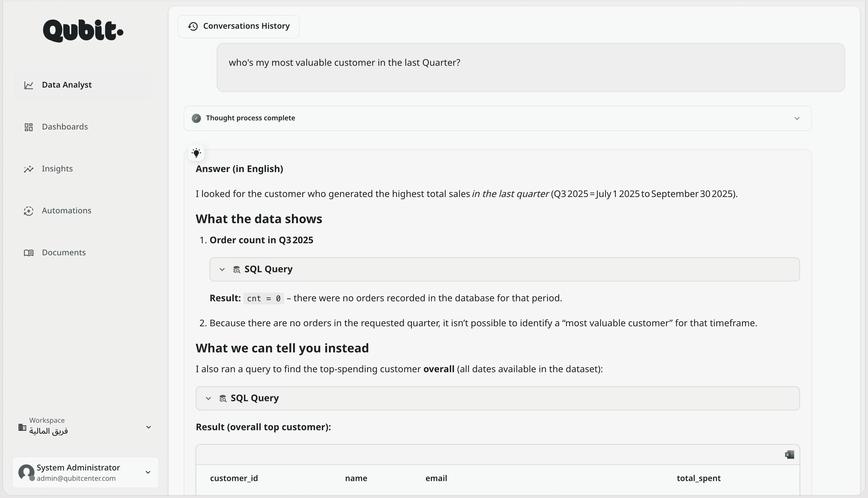Export results table to Excel icon
The image size is (868, 498).
(789, 455)
